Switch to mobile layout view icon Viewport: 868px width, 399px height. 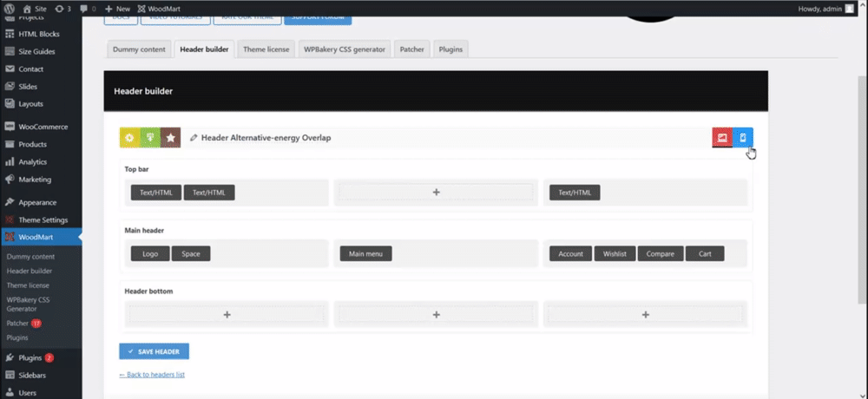(x=743, y=138)
